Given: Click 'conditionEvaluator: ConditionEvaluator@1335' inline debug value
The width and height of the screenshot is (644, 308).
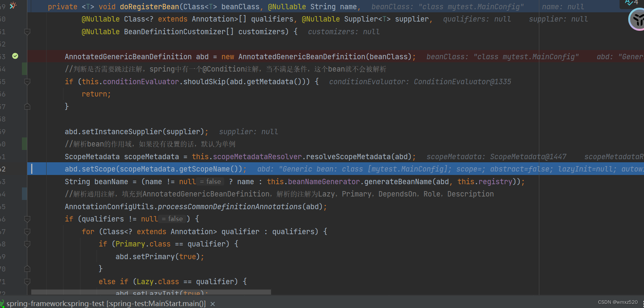Looking at the screenshot, I should point(420,82).
